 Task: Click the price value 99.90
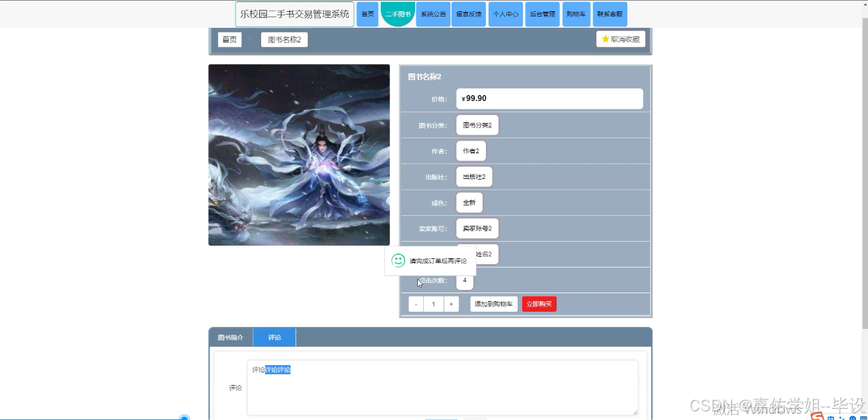coord(476,98)
